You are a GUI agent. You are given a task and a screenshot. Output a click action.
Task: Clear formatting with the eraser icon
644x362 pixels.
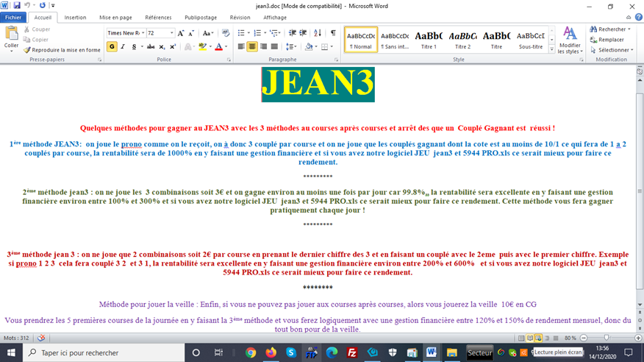tap(226, 33)
